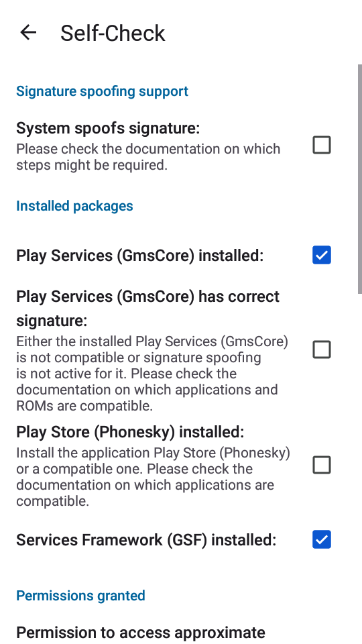Viewport: 362px width, 644px height.
Task: Click the Self-Check page title
Action: click(113, 34)
